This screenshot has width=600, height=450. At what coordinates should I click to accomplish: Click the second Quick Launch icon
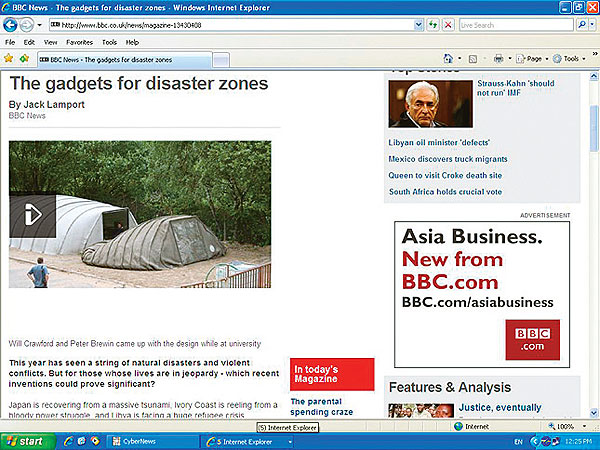click(x=82, y=441)
